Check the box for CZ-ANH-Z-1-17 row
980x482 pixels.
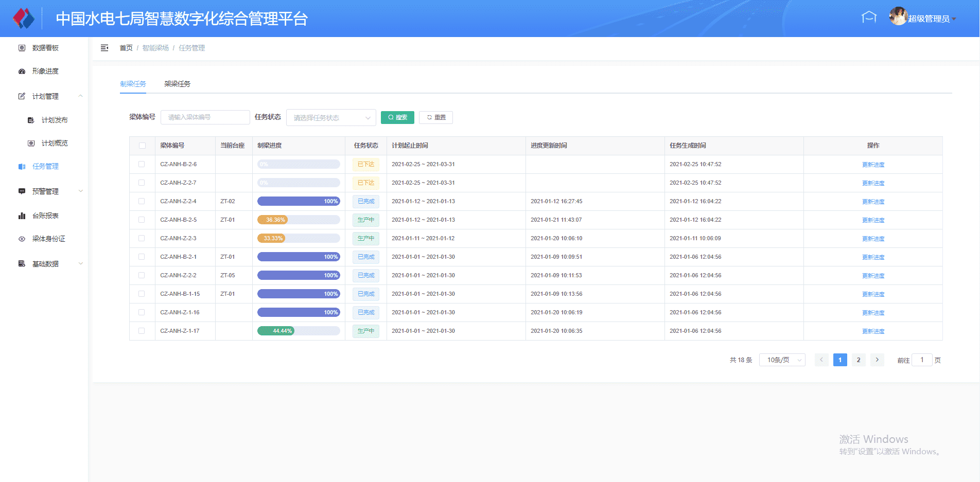pyautogui.click(x=142, y=331)
